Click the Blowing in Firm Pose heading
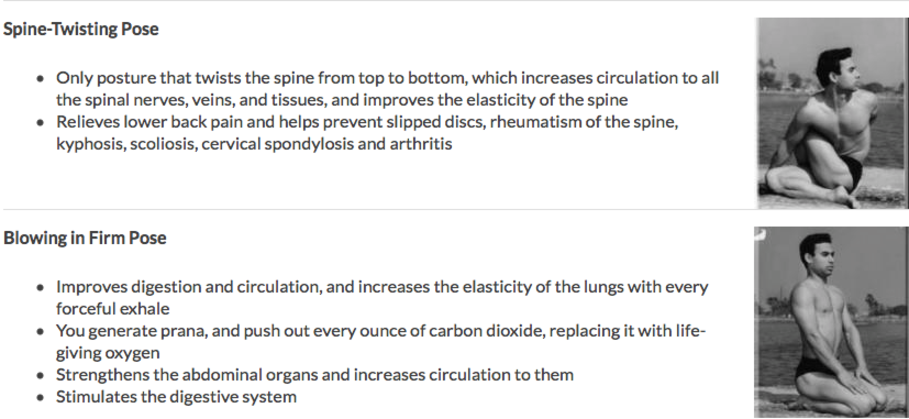Screen dimensions: 909x419 (x=85, y=238)
